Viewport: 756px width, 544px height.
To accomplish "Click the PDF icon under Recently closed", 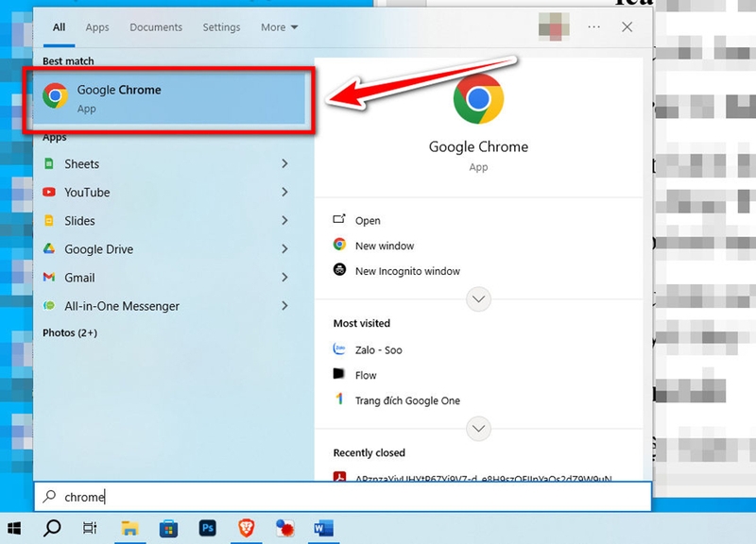I will tap(339, 477).
